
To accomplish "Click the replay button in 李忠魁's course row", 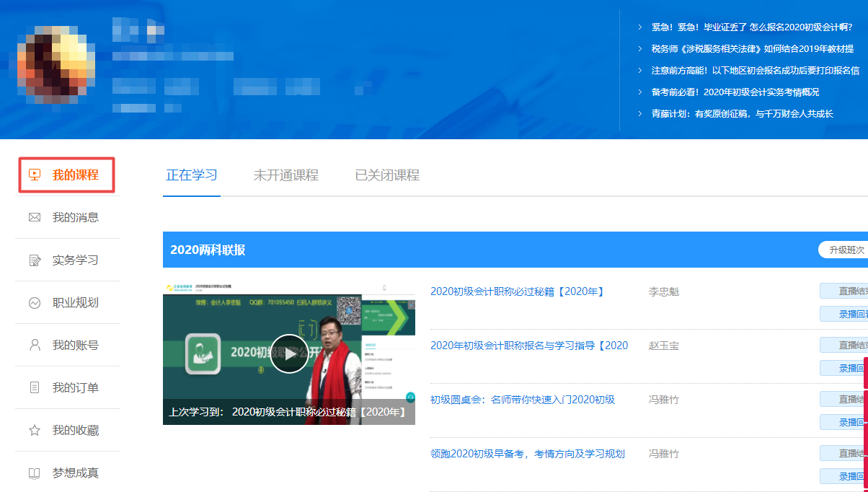I will pos(845,314).
